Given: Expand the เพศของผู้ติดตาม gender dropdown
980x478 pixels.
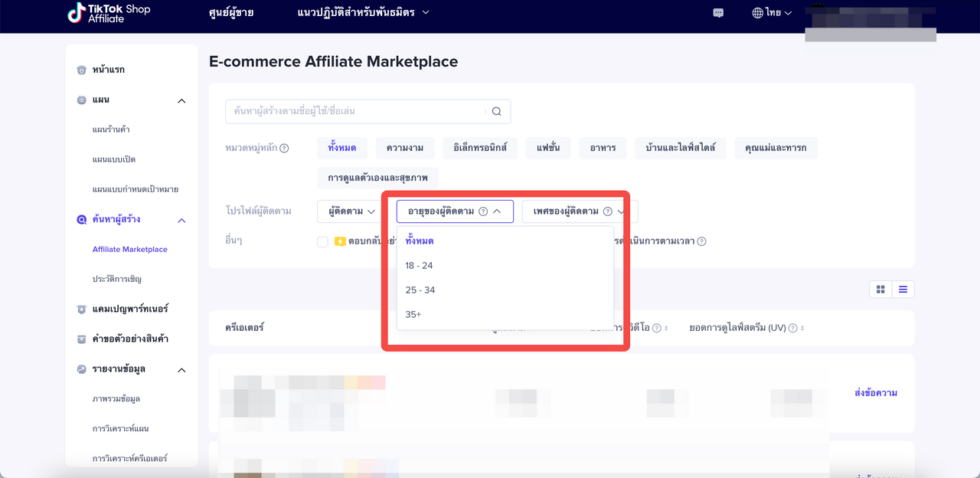Looking at the screenshot, I should [x=579, y=211].
